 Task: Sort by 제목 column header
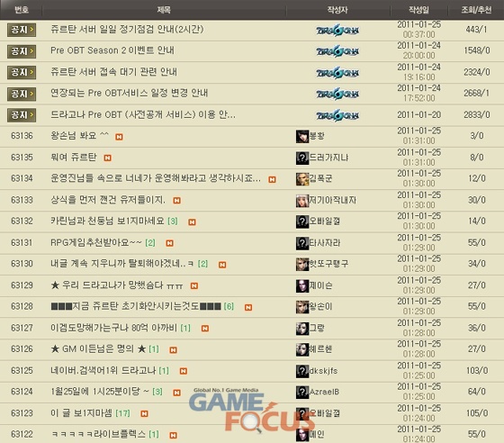(x=164, y=10)
